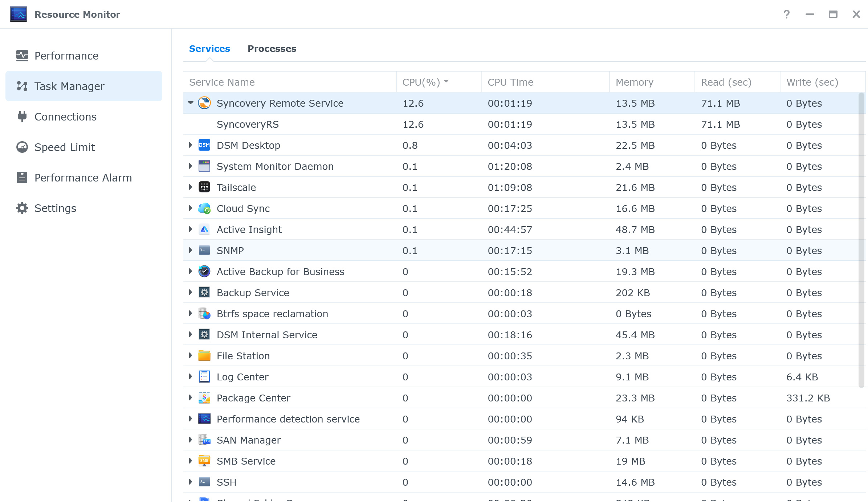Image resolution: width=868 pixels, height=502 pixels.
Task: Expand the SSH row
Action: [x=191, y=482]
